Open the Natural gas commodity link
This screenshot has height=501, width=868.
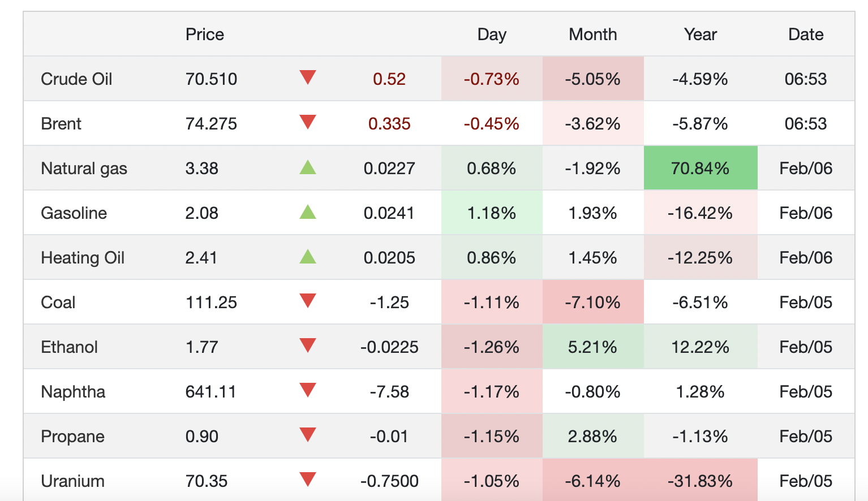pos(84,168)
